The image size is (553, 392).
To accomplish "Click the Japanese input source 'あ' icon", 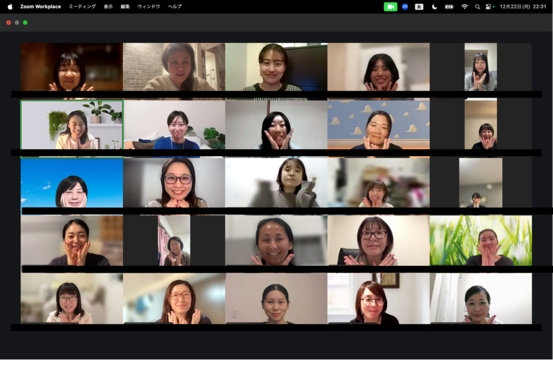I will (x=419, y=6).
